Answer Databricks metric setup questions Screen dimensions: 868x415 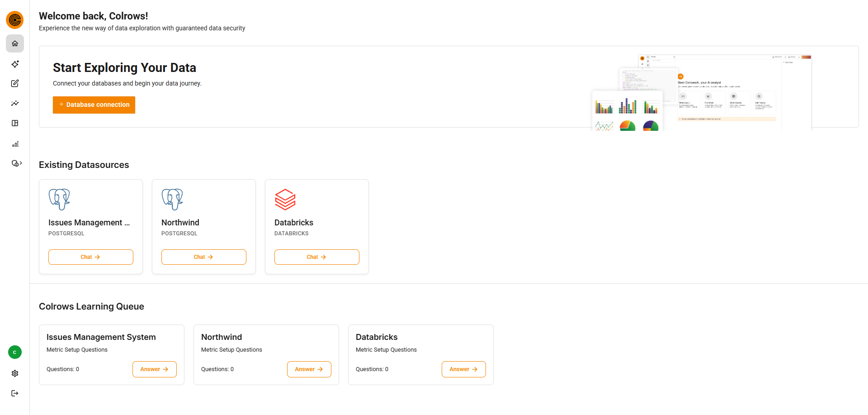click(x=463, y=369)
